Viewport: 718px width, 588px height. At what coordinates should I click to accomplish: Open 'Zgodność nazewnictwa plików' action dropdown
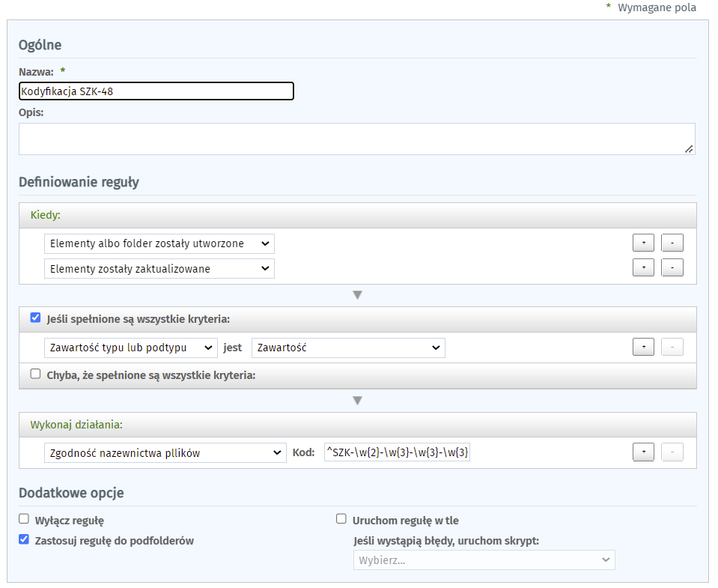(x=165, y=452)
